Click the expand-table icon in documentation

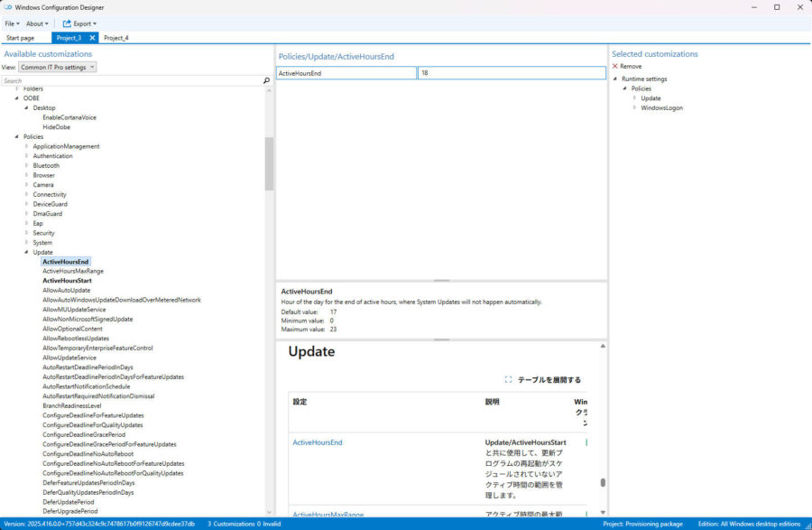(509, 380)
